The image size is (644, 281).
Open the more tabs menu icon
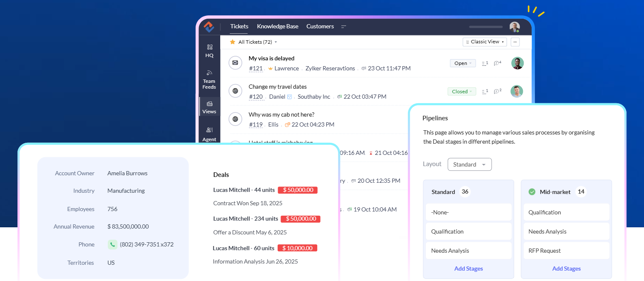344,27
